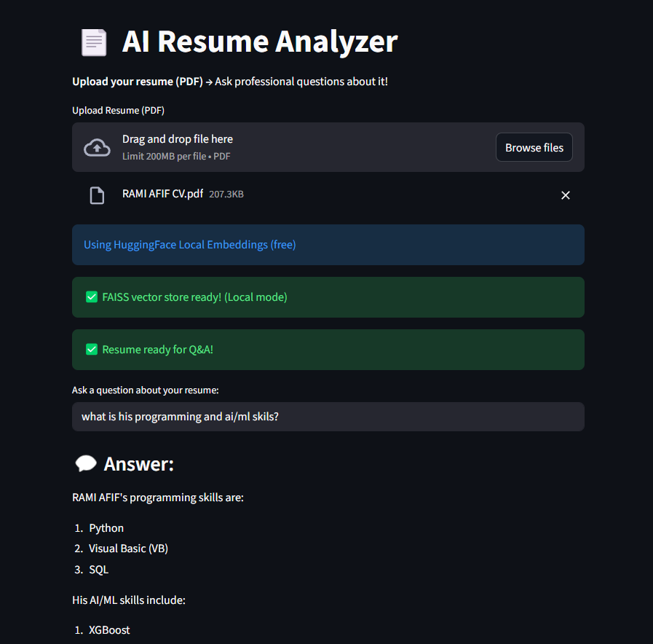
Task: Focus the resume question input field
Action: [328, 417]
